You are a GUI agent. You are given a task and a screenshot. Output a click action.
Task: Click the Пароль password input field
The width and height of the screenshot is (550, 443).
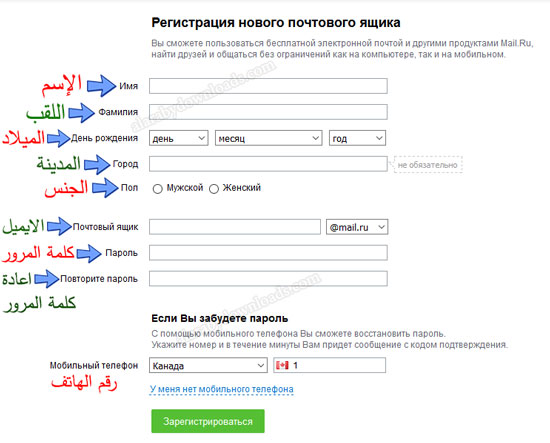click(x=268, y=253)
